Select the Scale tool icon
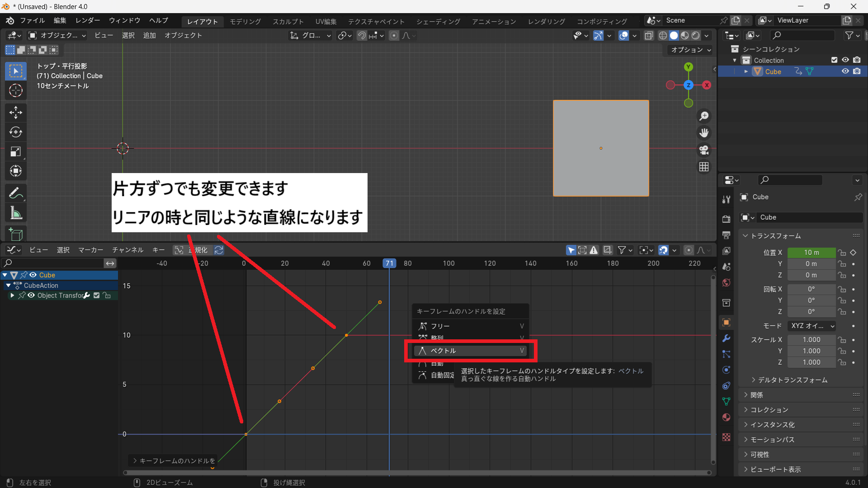Image resolution: width=868 pixels, height=488 pixels. tap(16, 152)
